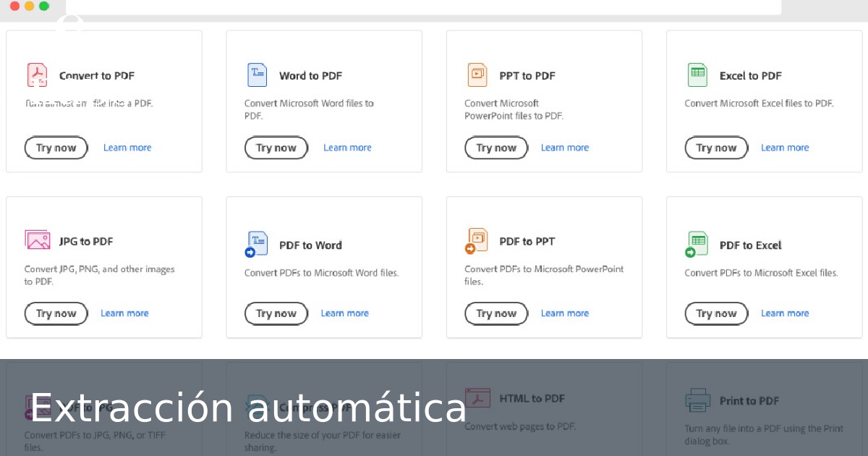Click the Convert to PDF Acrobat icon
The height and width of the screenshot is (456, 868).
[38, 75]
